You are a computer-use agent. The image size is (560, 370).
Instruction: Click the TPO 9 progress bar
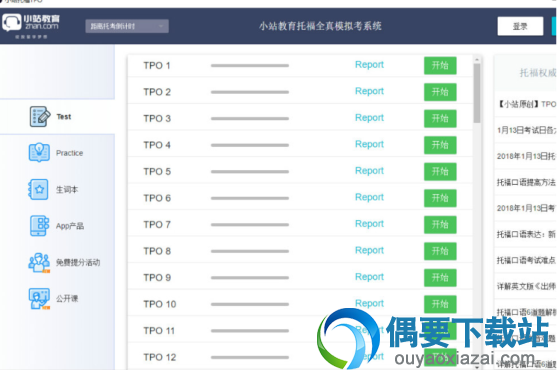[250, 278]
